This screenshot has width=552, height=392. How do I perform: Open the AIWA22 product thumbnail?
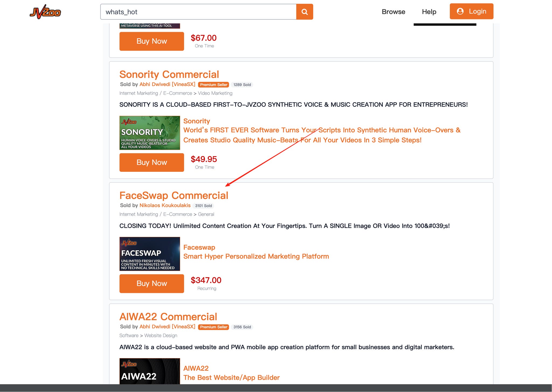tap(150, 372)
